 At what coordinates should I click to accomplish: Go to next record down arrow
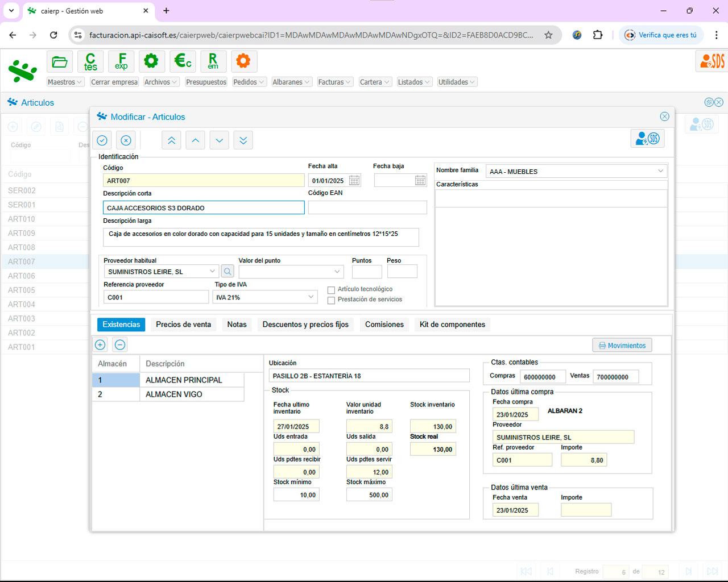point(220,140)
